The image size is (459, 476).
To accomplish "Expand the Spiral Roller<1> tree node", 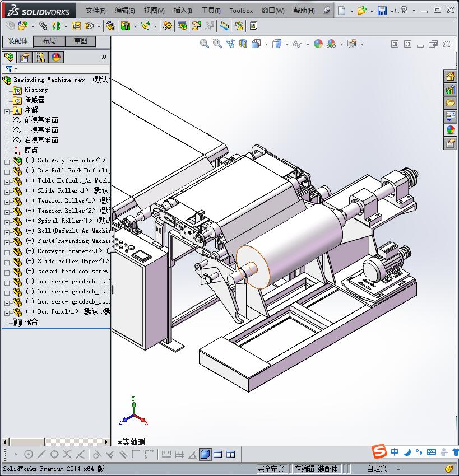I will click(7, 222).
